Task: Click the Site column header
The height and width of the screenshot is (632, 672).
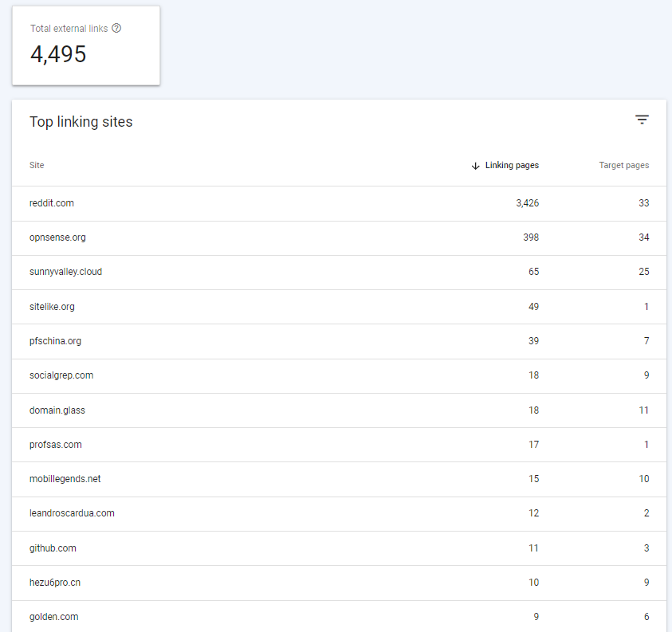Action: [37, 166]
